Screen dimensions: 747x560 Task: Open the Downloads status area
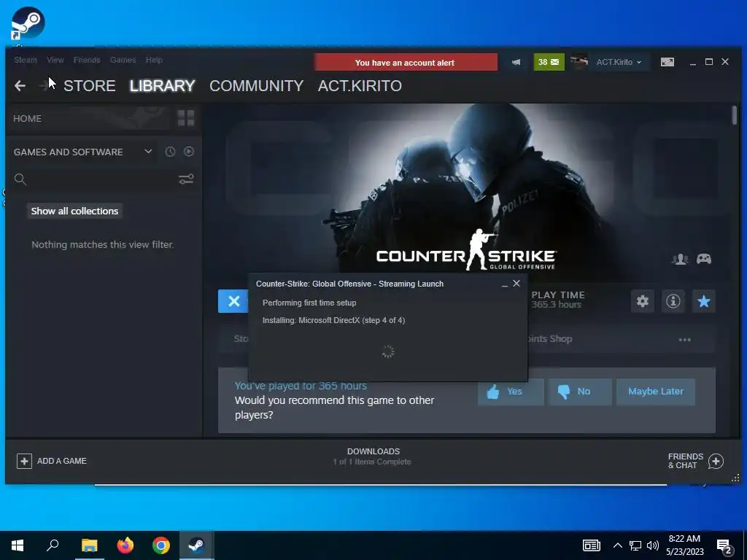[x=373, y=456]
